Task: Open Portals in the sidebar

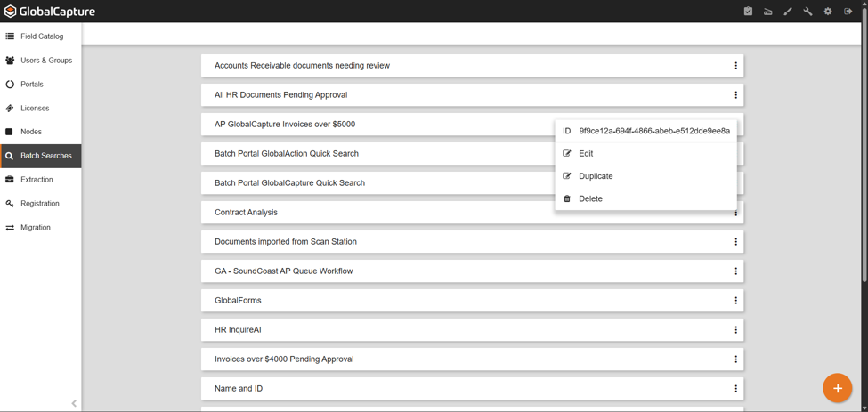Action: coord(40,84)
